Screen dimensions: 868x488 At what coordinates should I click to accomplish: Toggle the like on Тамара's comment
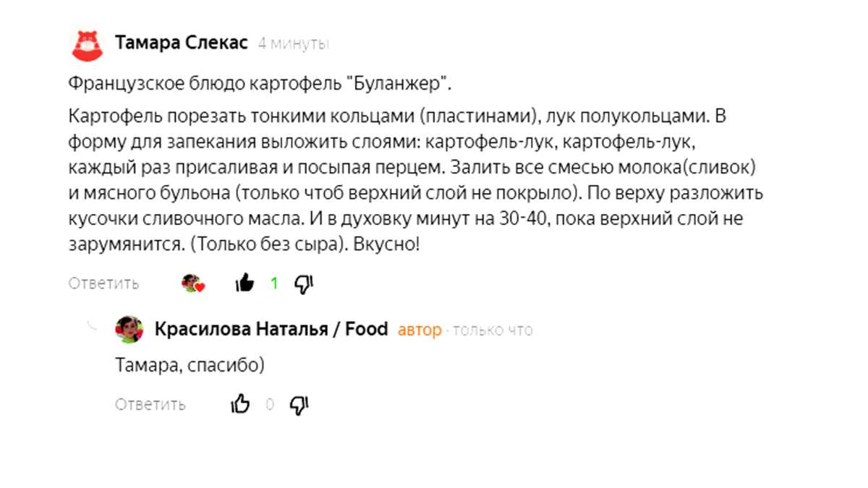pos(245,283)
